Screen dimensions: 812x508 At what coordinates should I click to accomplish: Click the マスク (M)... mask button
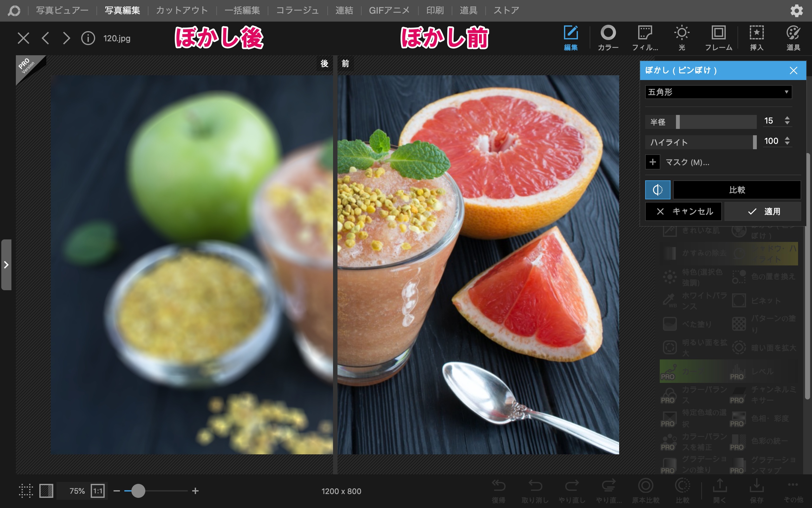click(687, 162)
